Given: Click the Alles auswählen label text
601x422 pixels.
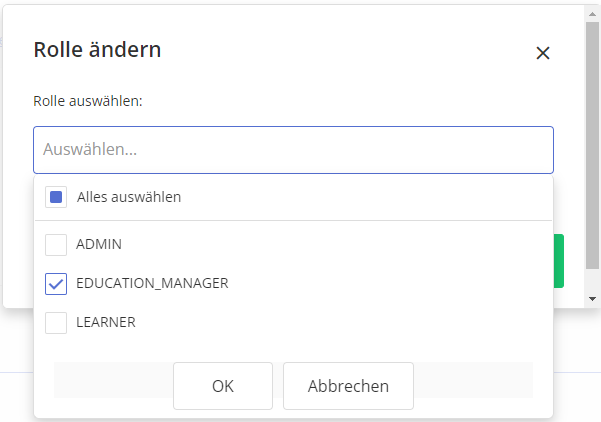Looking at the screenshot, I should [x=129, y=197].
